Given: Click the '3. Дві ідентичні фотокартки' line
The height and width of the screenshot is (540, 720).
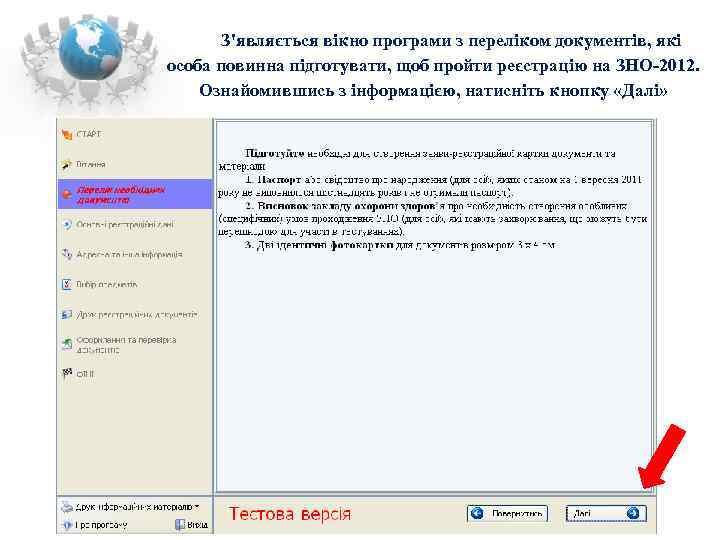Looking at the screenshot, I should point(399,245).
